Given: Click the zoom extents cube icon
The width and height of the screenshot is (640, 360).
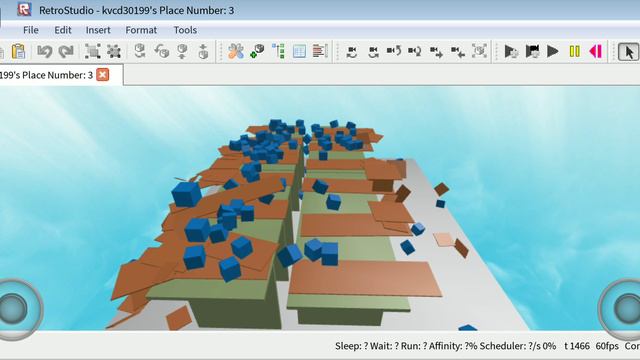Looking at the screenshot, I should [x=480, y=51].
